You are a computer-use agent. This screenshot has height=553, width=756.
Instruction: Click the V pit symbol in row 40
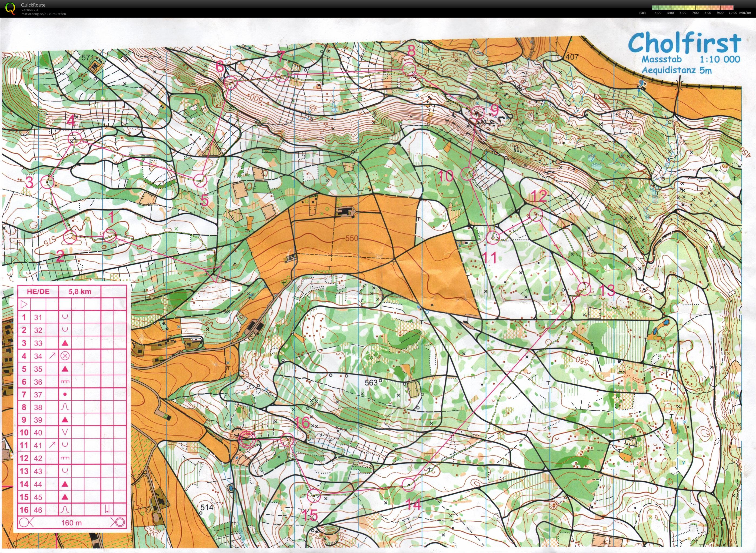[65, 433]
